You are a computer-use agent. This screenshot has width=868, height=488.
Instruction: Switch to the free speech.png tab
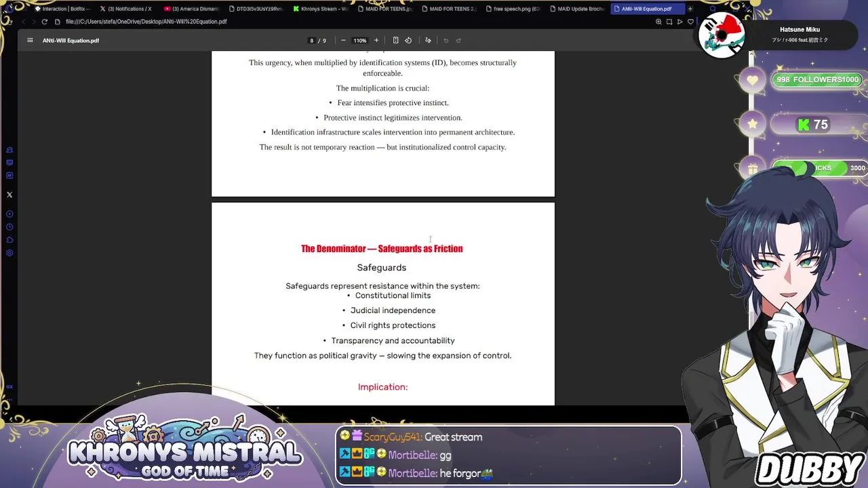(x=513, y=9)
